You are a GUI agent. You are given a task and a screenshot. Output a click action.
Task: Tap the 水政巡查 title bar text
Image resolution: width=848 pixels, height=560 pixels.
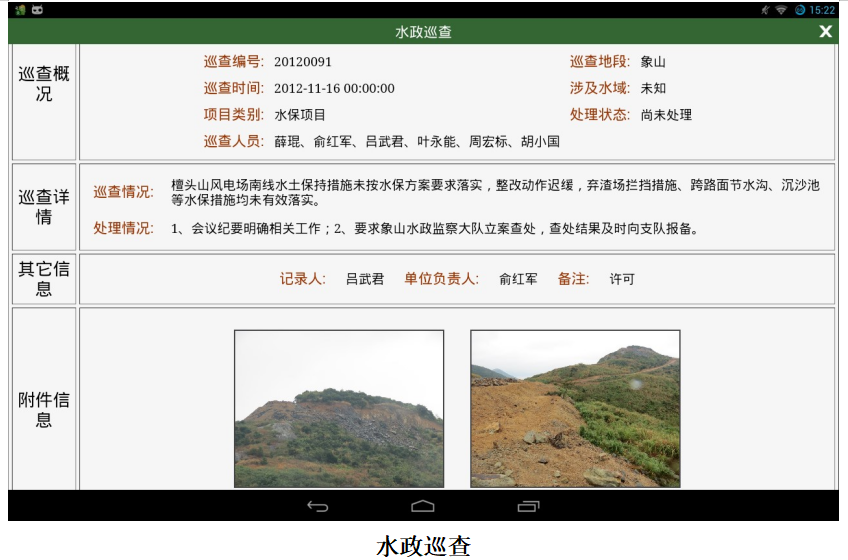[423, 32]
